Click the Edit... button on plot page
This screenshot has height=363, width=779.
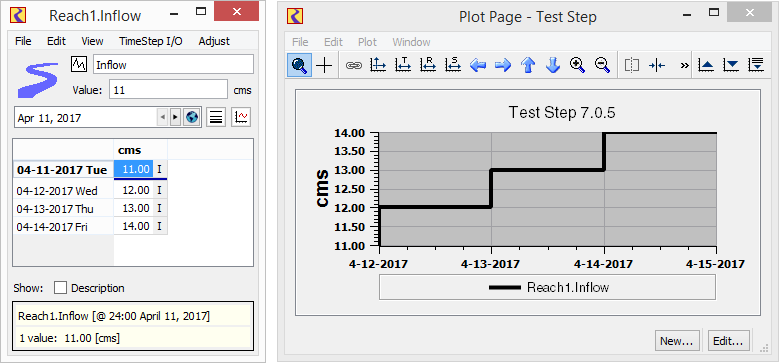point(728,341)
